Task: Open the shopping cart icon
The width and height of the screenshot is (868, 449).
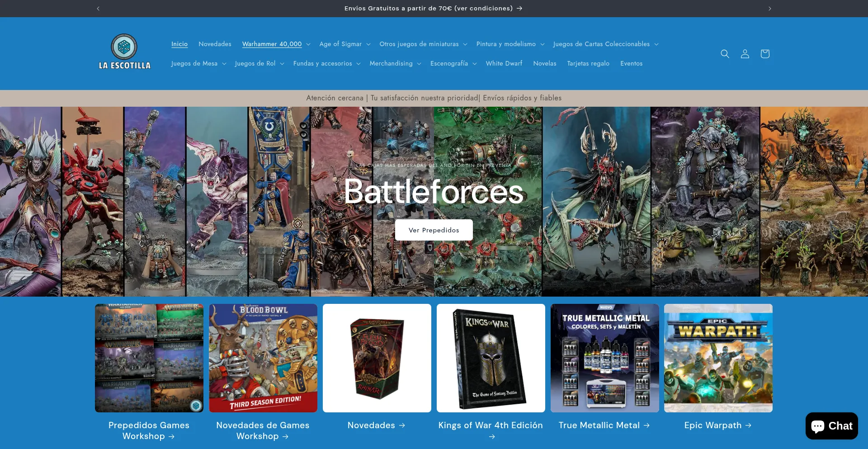Action: pyautogui.click(x=764, y=54)
